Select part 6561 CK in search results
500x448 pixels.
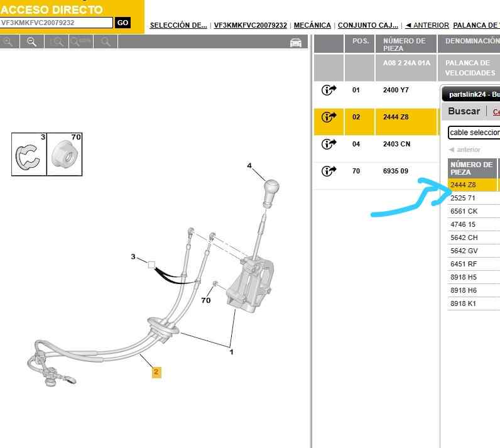(x=464, y=212)
